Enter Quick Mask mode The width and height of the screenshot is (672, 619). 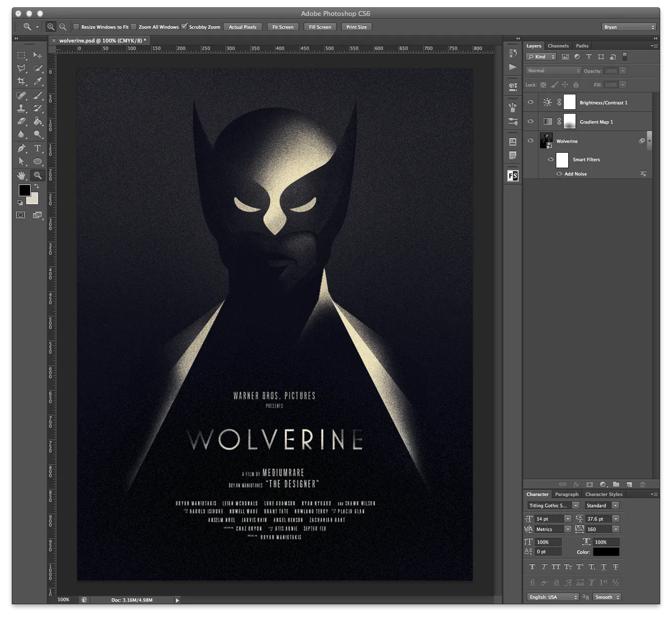click(21, 215)
